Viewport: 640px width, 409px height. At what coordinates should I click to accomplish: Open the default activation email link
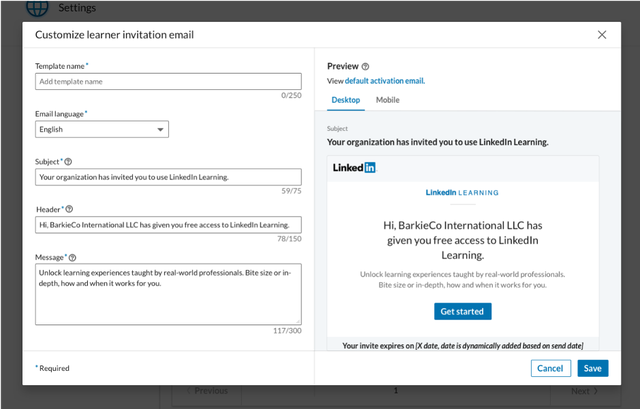point(385,81)
